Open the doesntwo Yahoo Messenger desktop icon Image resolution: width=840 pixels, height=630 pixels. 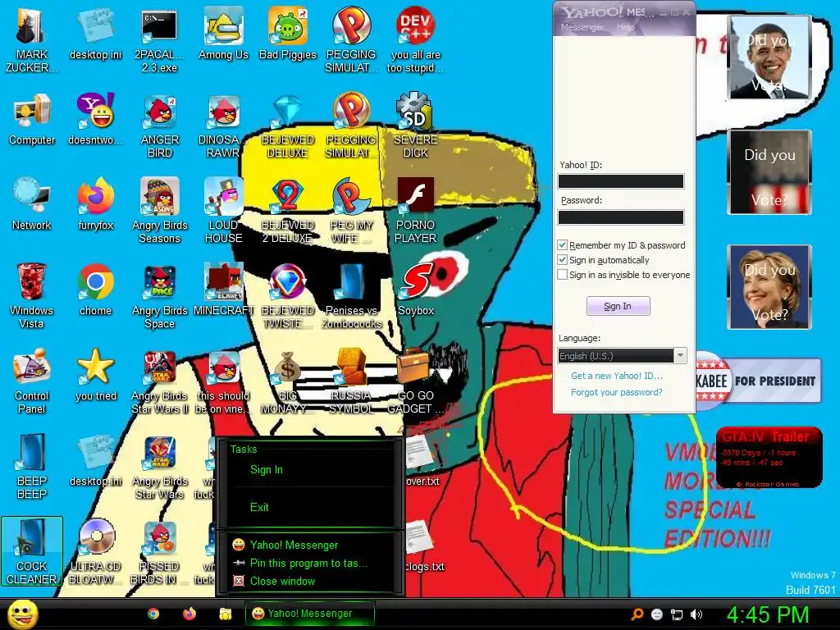click(96, 119)
